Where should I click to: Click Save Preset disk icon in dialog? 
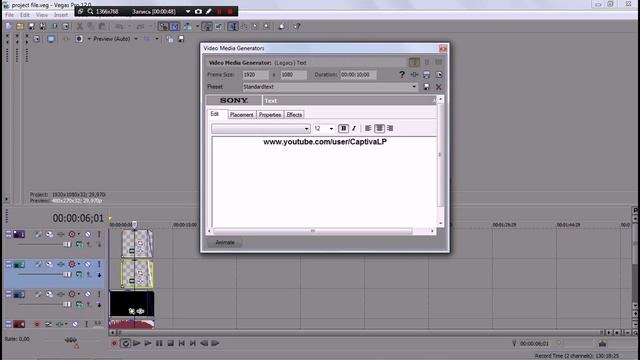[x=427, y=87]
